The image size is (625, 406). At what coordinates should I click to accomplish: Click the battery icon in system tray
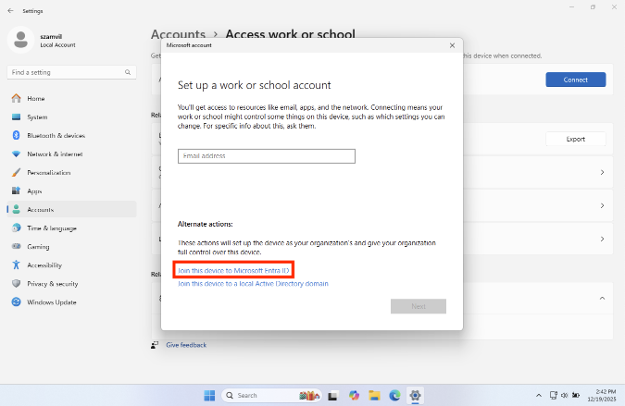pos(576,395)
